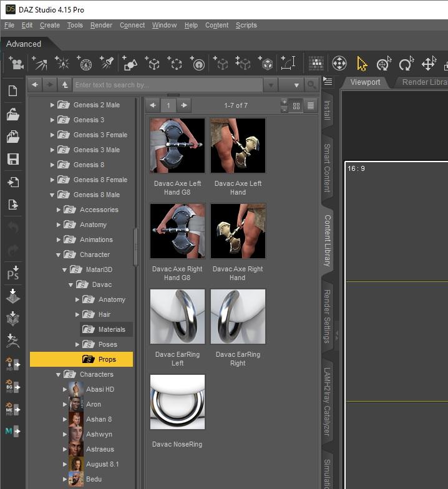
Task: Click the Create New Distant Light icon
Action: (40, 63)
